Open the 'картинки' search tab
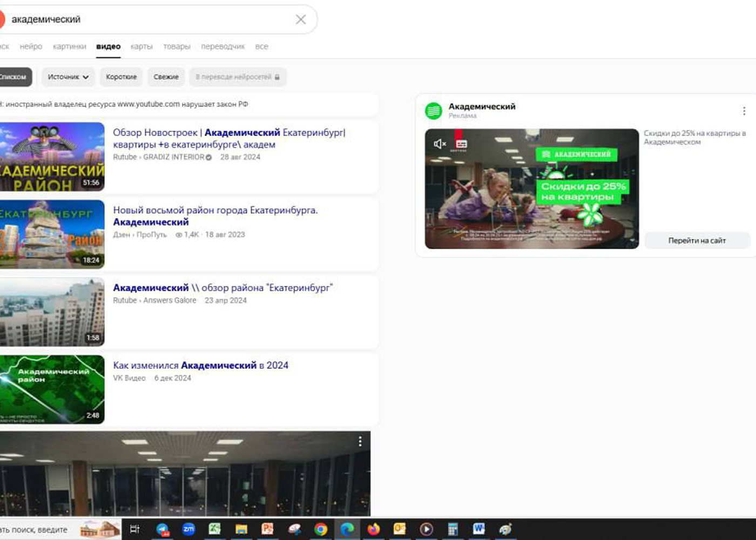The height and width of the screenshot is (540, 756). (70, 46)
